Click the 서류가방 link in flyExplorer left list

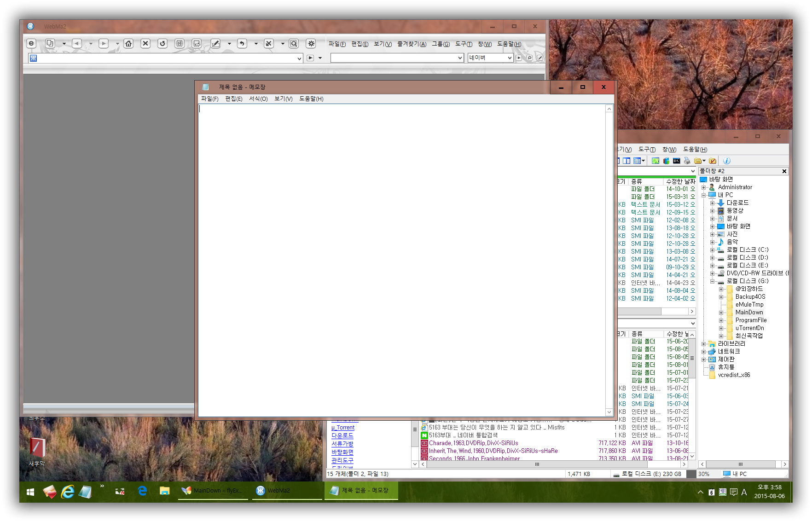(342, 444)
